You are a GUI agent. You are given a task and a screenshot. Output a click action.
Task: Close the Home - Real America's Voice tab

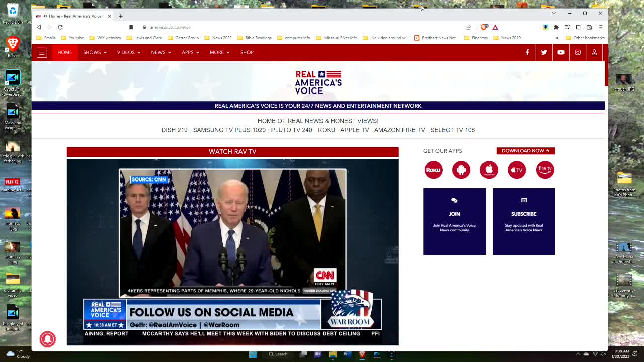pos(109,16)
